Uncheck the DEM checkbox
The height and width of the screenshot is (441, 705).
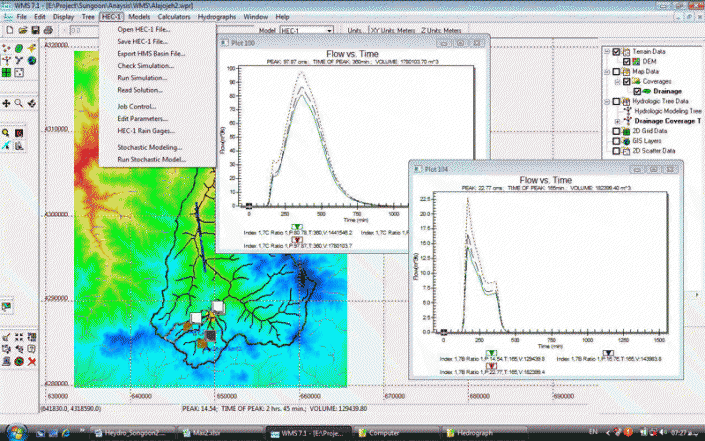tap(626, 62)
